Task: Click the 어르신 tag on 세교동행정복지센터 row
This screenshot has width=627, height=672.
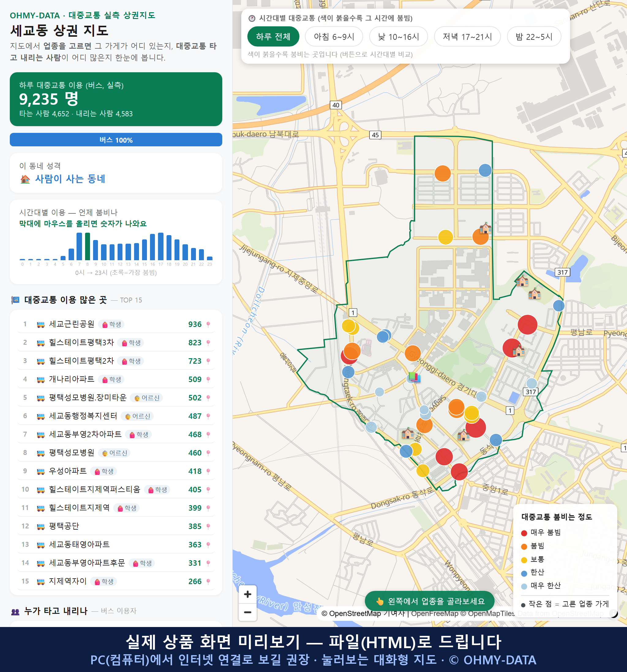Action: pyautogui.click(x=137, y=416)
